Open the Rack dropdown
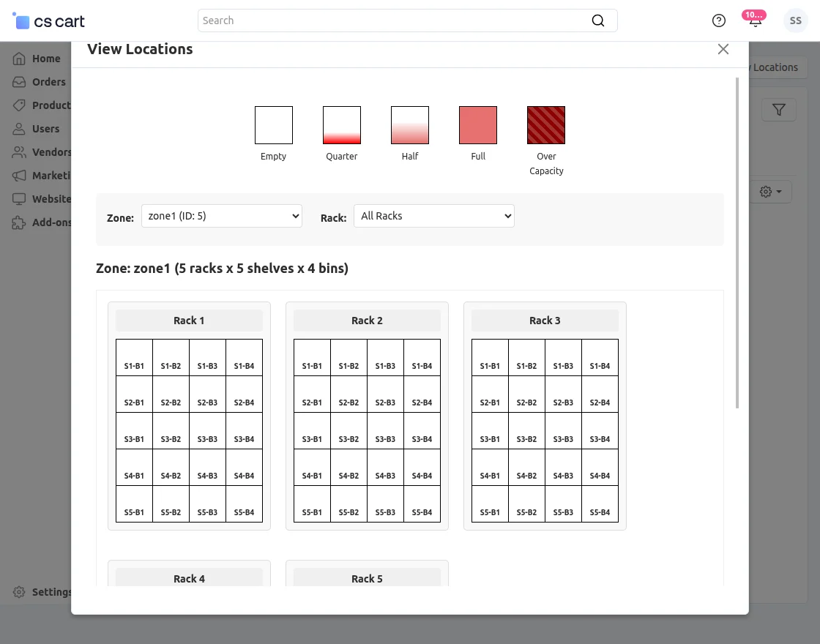Screen dimensions: 820x644 click(434, 216)
